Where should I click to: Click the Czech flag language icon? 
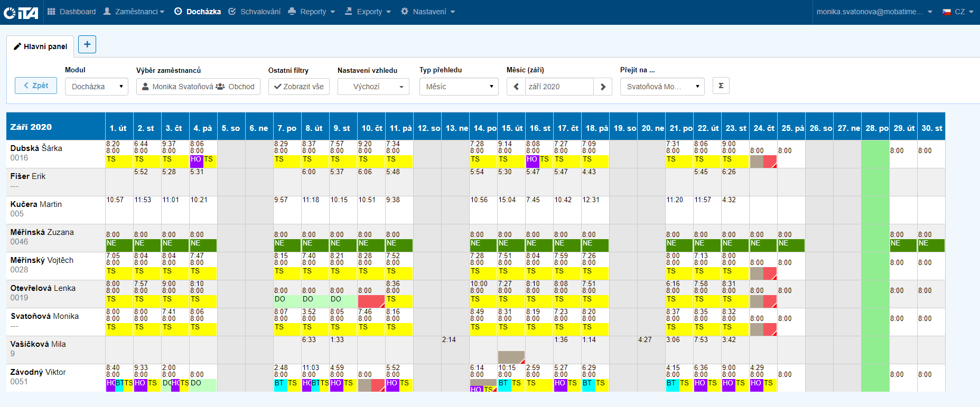point(947,12)
